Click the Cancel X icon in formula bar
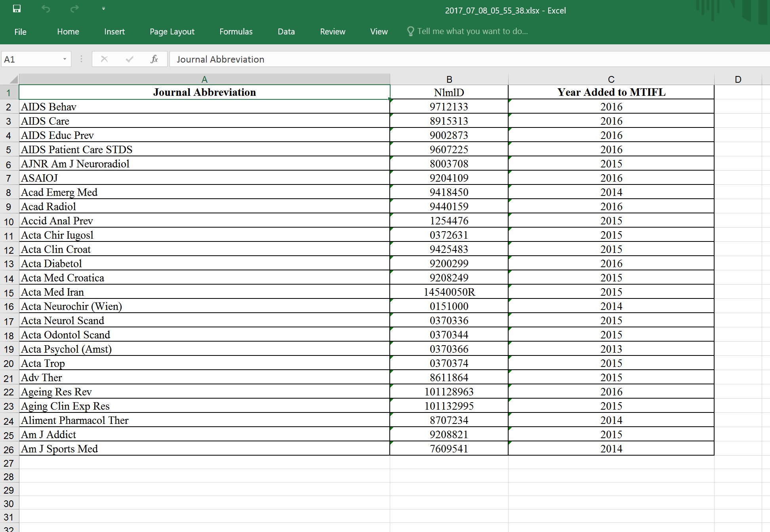This screenshot has width=770, height=532. point(105,59)
